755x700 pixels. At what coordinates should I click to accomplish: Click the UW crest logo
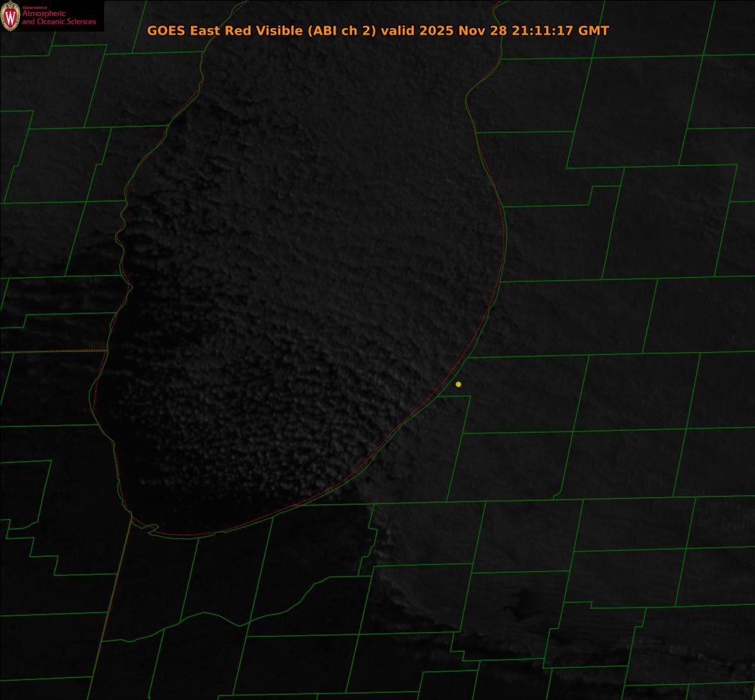[x=10, y=16]
